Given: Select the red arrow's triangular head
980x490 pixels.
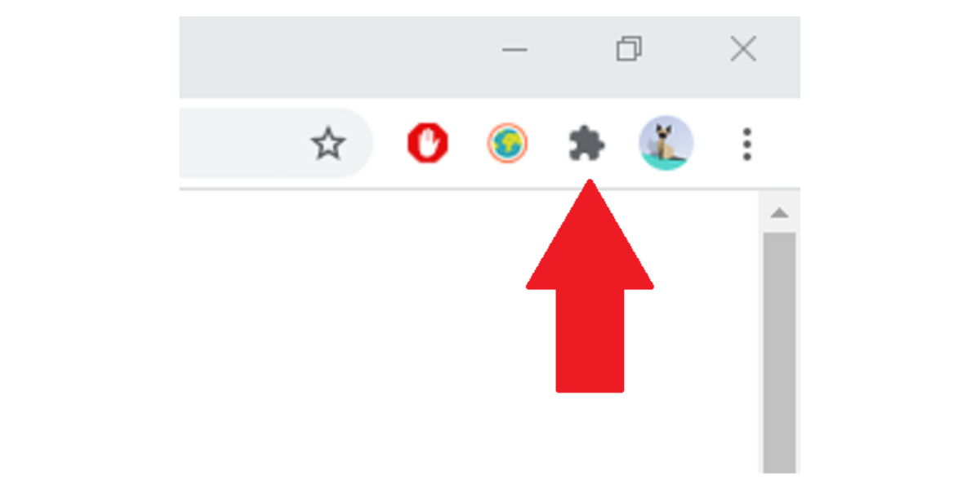Looking at the screenshot, I should (x=590, y=237).
